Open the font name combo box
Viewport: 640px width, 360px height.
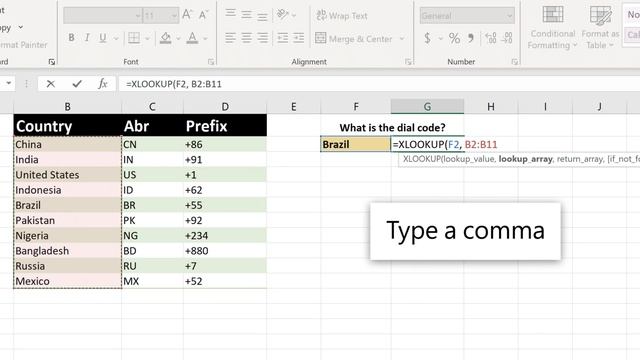coord(103,16)
